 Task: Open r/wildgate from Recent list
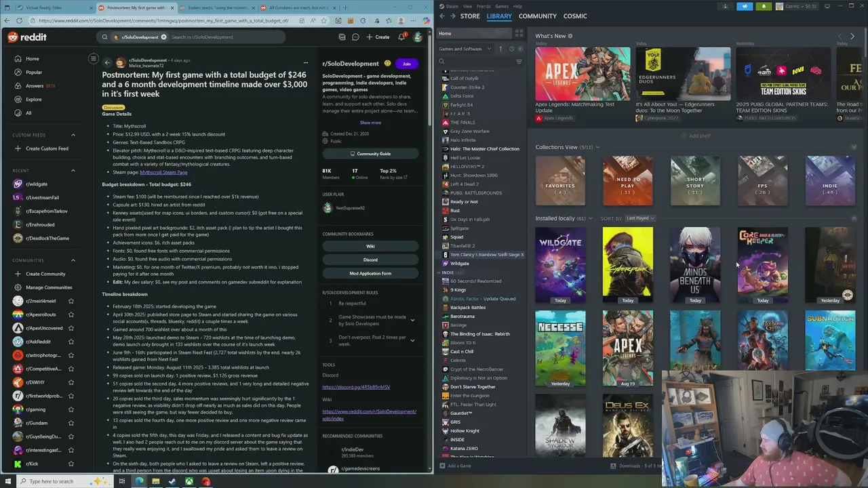tap(37, 184)
